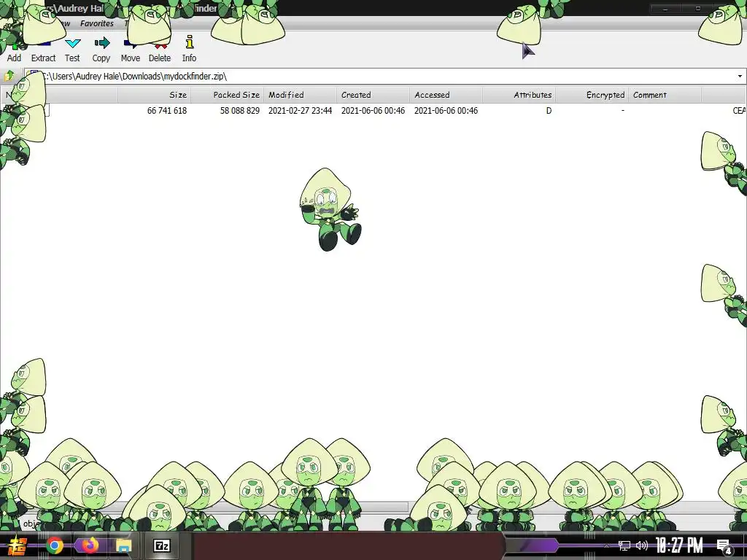747x560 pixels.
Task: Sort by Attributes column header
Action: [519, 95]
